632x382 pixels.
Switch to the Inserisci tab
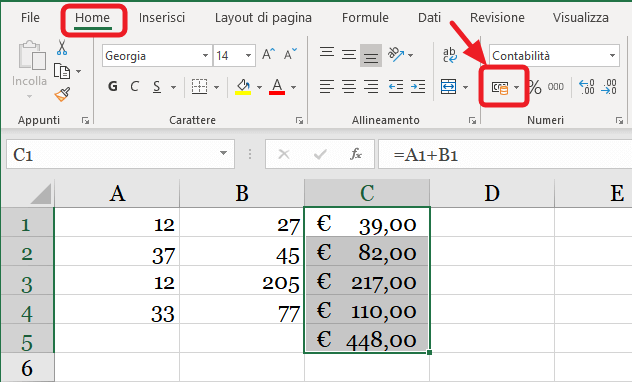pyautogui.click(x=162, y=18)
